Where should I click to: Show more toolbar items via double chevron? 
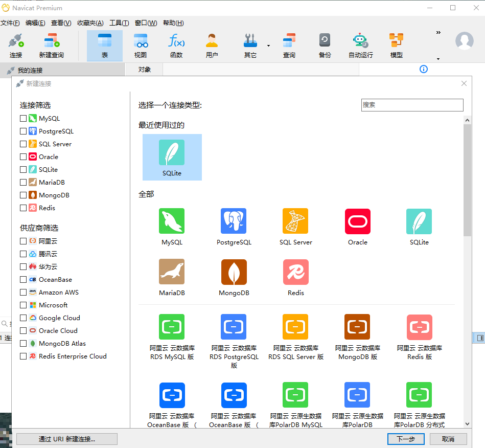pyautogui.click(x=438, y=33)
